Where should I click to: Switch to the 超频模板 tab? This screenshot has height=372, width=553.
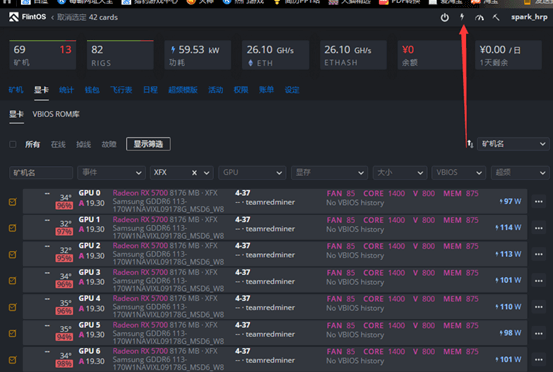(x=183, y=90)
